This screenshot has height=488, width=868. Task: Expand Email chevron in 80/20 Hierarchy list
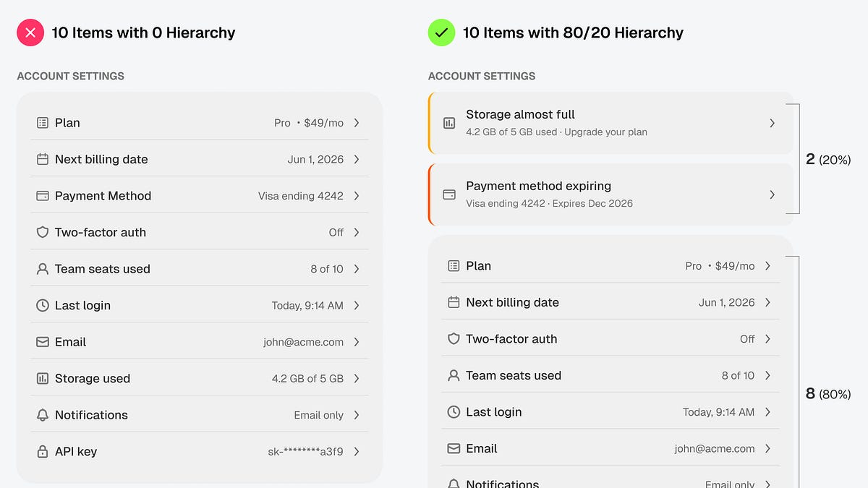767,448
